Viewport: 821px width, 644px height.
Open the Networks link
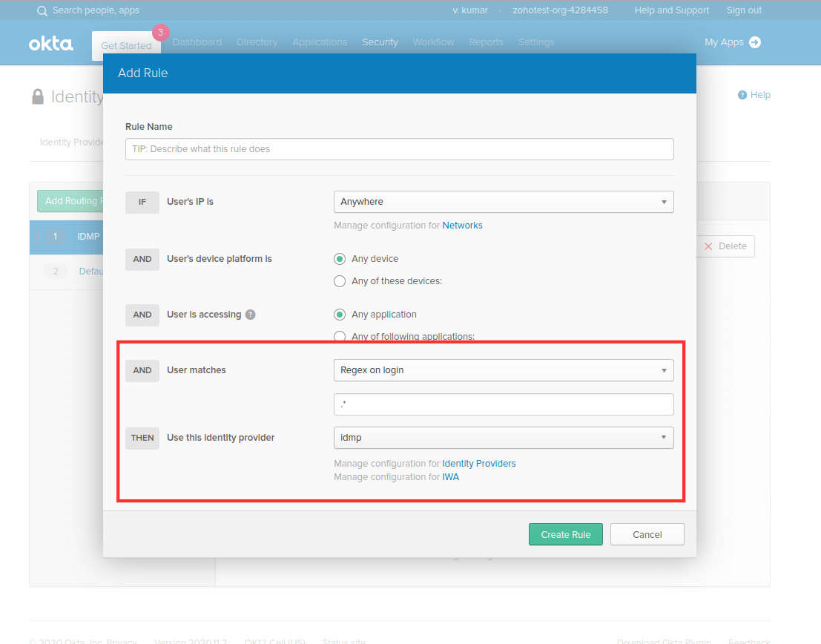coord(462,226)
